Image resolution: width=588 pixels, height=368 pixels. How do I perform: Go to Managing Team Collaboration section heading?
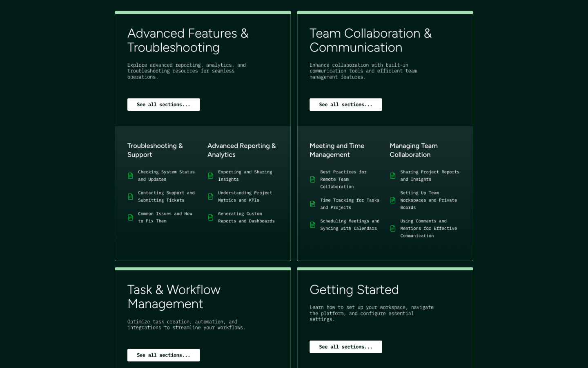click(413, 150)
